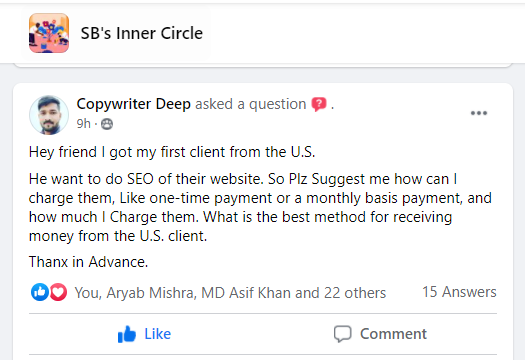Open the three-dot post options menu
Image resolution: width=525 pixels, height=360 pixels.
[x=479, y=113]
